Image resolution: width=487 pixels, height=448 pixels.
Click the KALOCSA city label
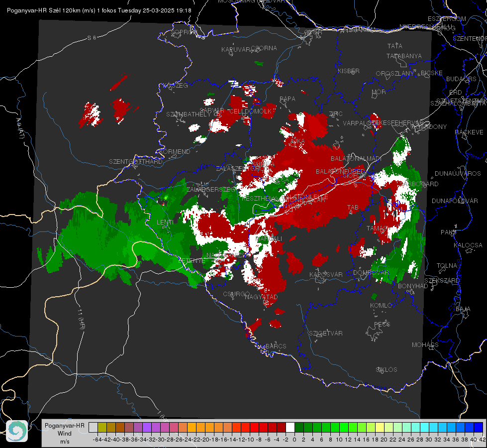(468, 245)
